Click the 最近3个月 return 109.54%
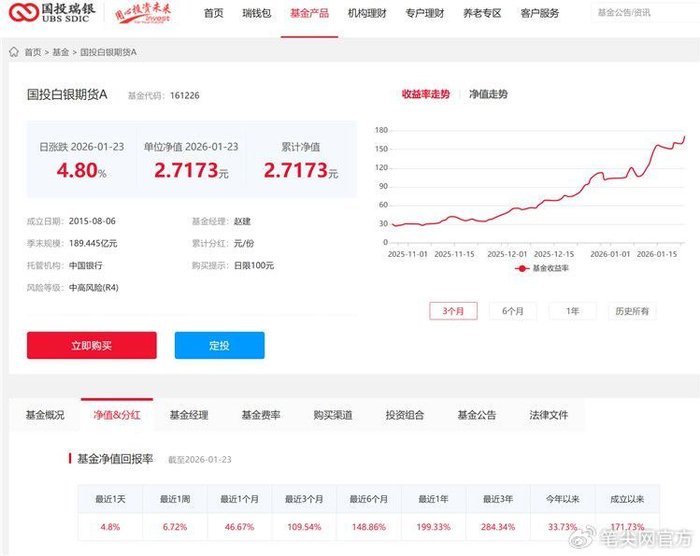The image size is (700, 556). pyautogui.click(x=304, y=527)
